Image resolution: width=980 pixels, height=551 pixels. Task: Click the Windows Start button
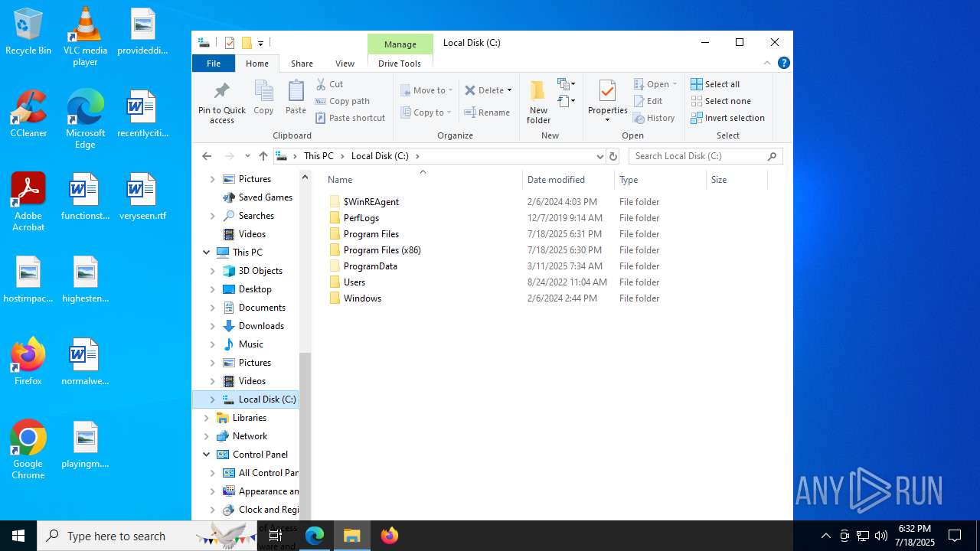coord(18,536)
